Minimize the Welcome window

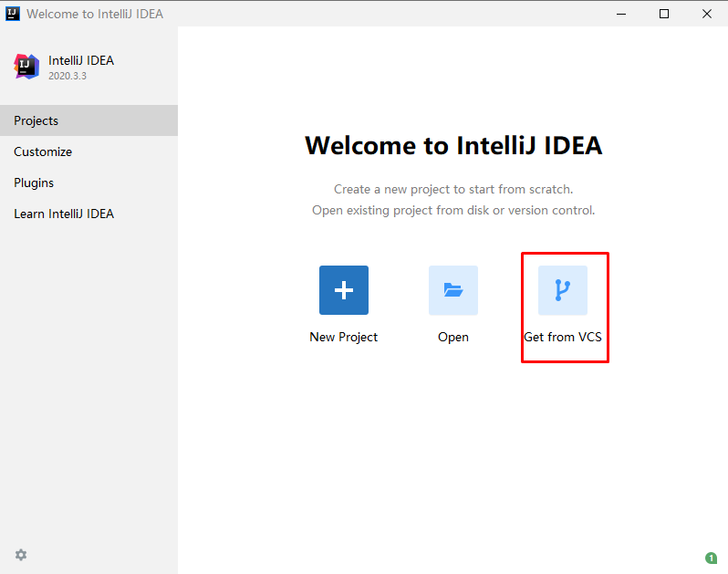(x=621, y=14)
